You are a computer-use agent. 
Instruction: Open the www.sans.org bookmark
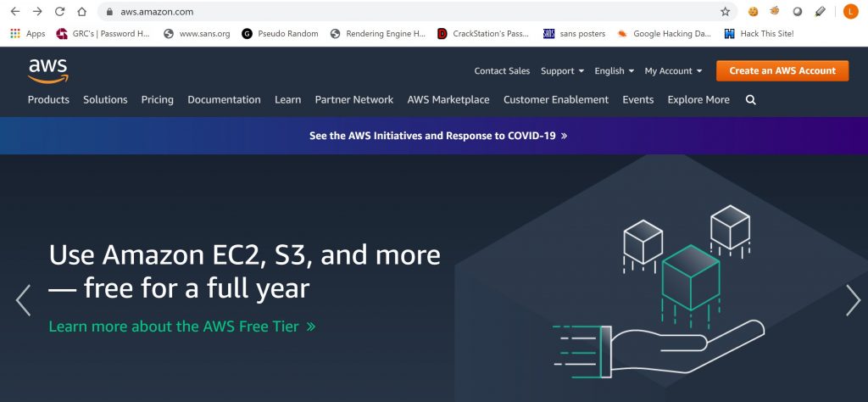coord(197,34)
